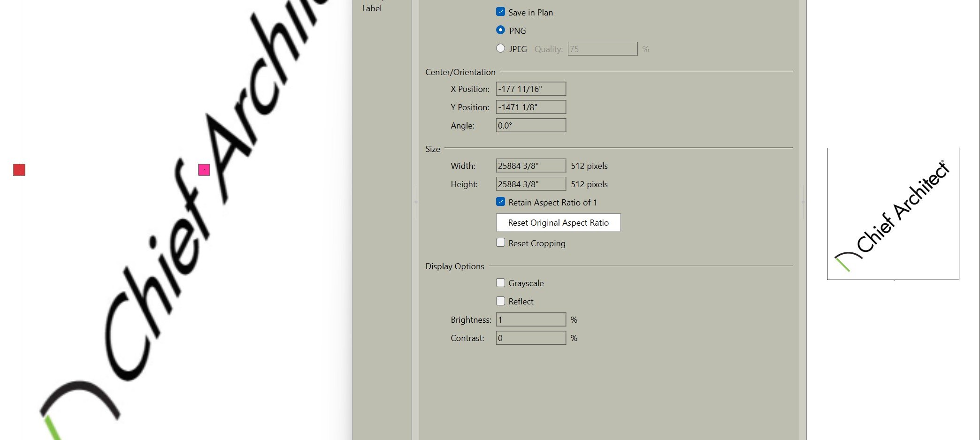Image resolution: width=980 pixels, height=440 pixels.
Task: Click the Display Options section heading
Action: [x=454, y=266]
